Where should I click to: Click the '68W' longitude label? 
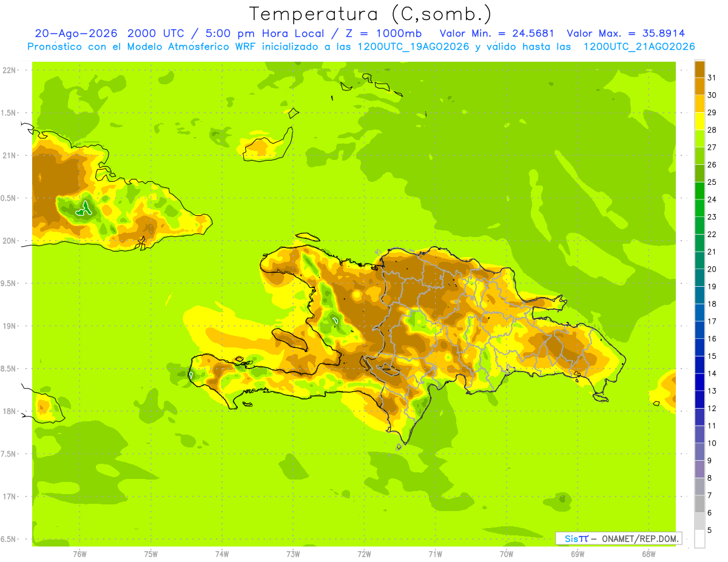click(649, 554)
